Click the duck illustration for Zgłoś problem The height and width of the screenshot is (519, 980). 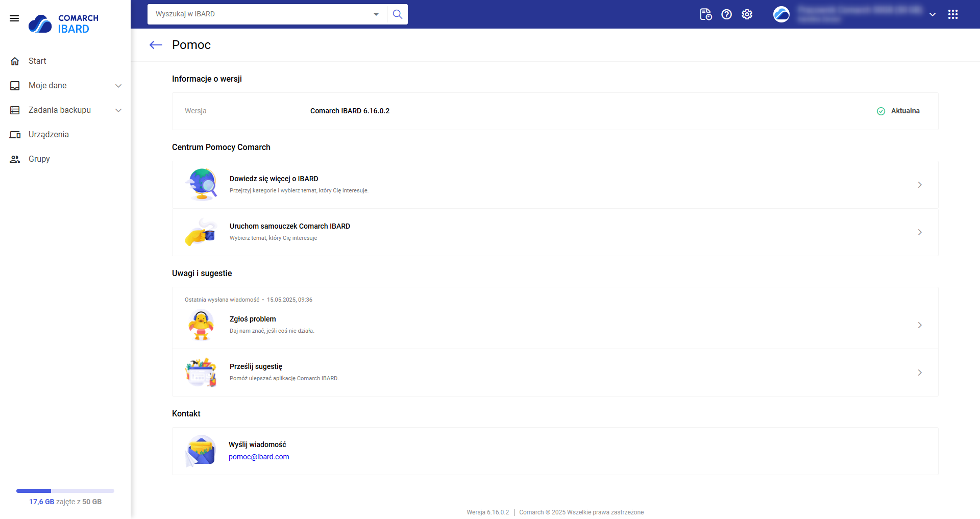click(201, 325)
